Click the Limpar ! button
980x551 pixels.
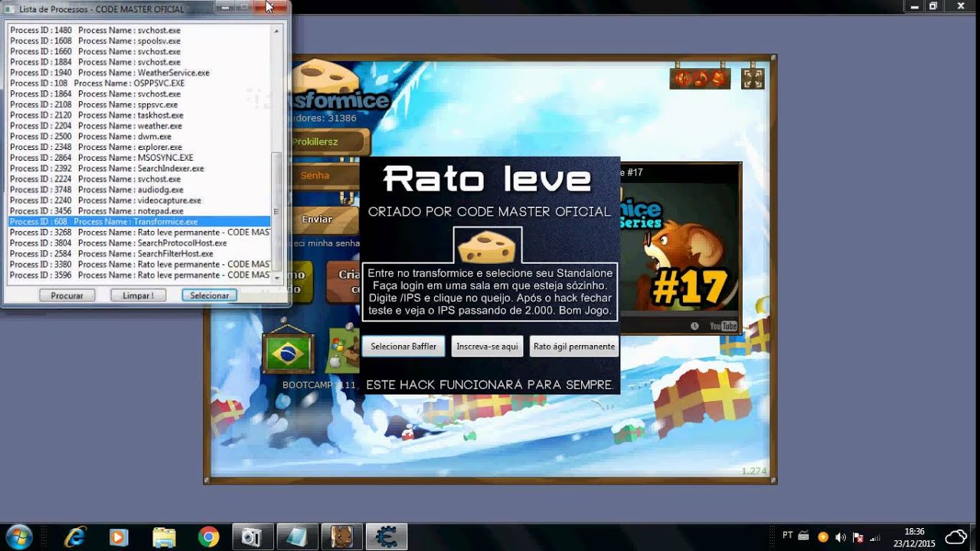point(138,295)
